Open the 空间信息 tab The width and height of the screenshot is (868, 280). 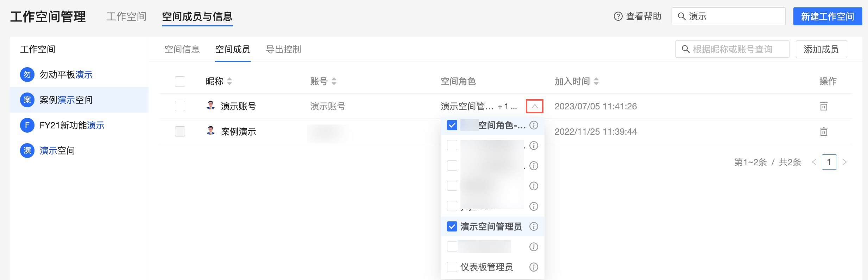click(x=182, y=50)
